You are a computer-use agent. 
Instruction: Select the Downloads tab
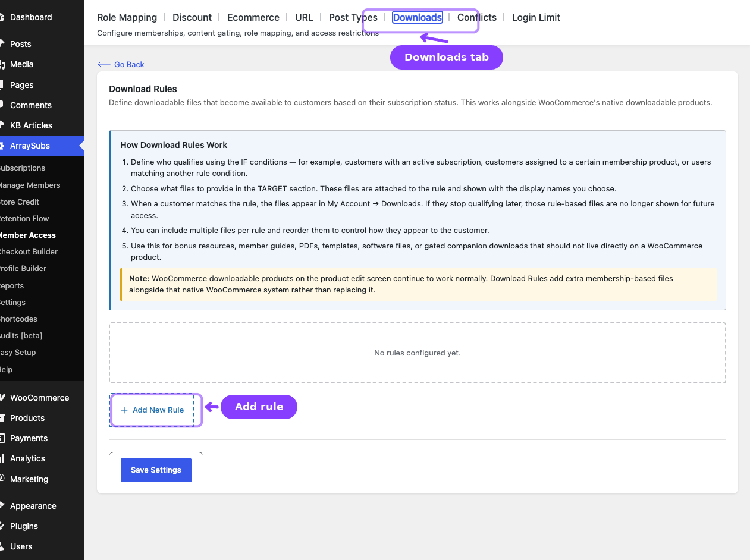click(418, 17)
